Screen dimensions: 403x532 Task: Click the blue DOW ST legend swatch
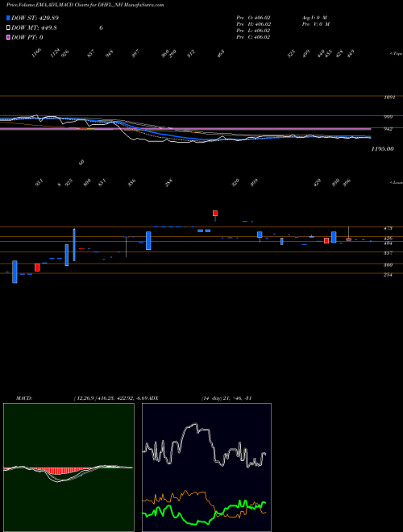coord(8,18)
